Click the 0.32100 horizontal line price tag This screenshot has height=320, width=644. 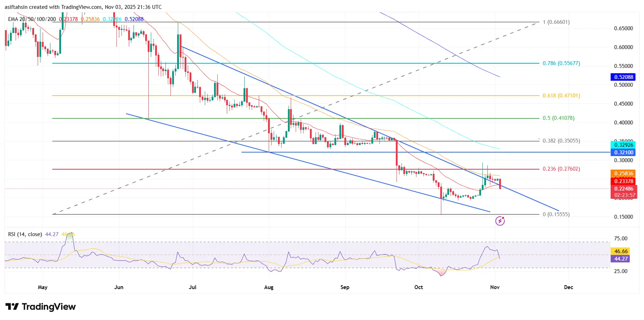click(x=623, y=153)
